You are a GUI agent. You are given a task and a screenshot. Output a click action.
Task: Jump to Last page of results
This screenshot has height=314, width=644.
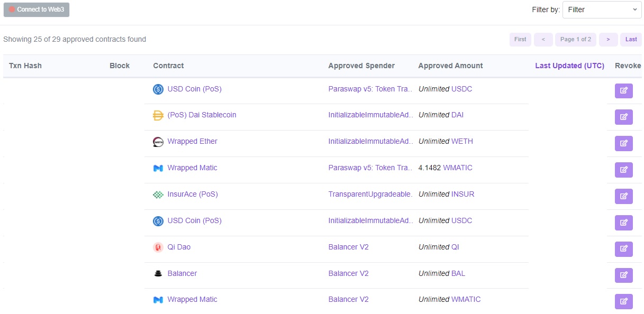631,40
